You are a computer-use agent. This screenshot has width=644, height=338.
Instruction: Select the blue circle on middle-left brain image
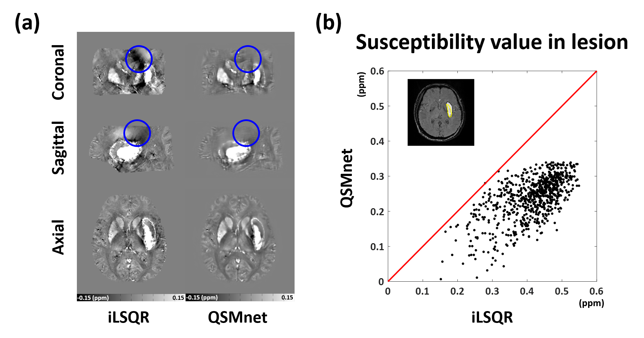[x=137, y=133]
